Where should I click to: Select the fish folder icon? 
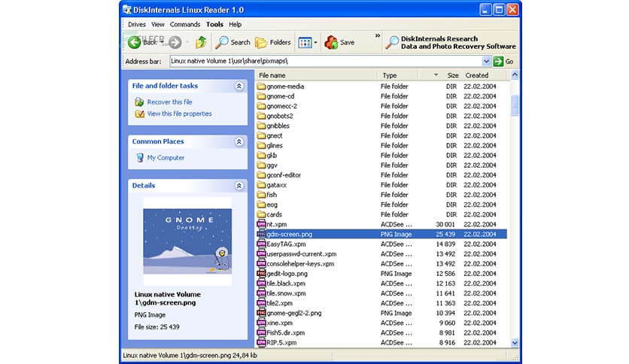click(x=261, y=195)
